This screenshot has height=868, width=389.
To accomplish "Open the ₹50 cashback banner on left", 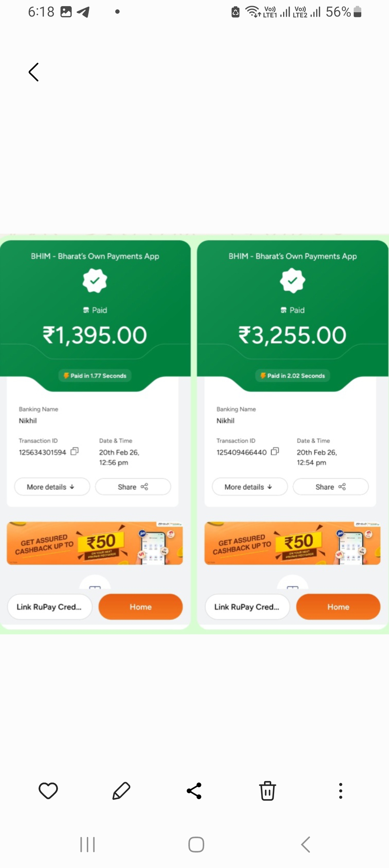I will pos(95,543).
